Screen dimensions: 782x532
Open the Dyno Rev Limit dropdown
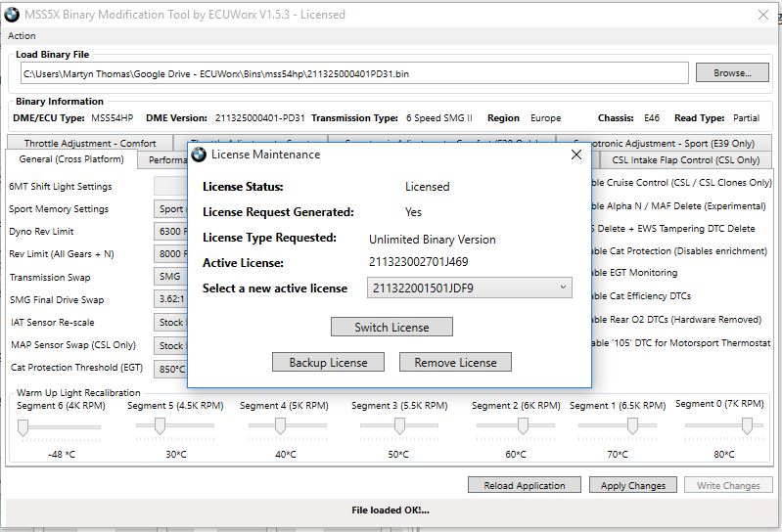170,232
